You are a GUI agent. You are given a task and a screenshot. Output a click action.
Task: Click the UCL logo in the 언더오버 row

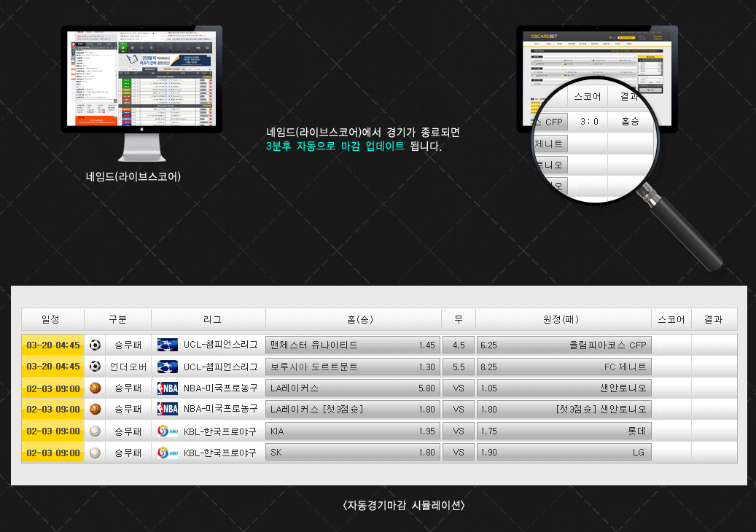coord(167,367)
